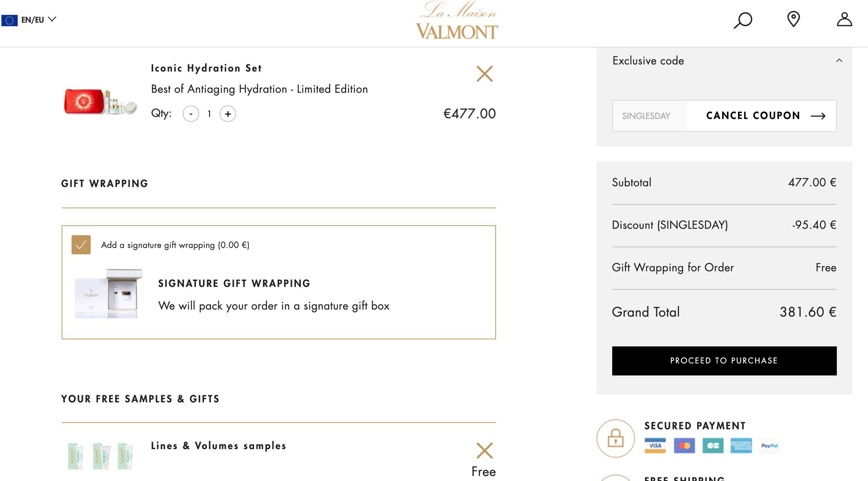
Task: Click the Lines & Volumes samples thumbnail
Action: (x=100, y=456)
